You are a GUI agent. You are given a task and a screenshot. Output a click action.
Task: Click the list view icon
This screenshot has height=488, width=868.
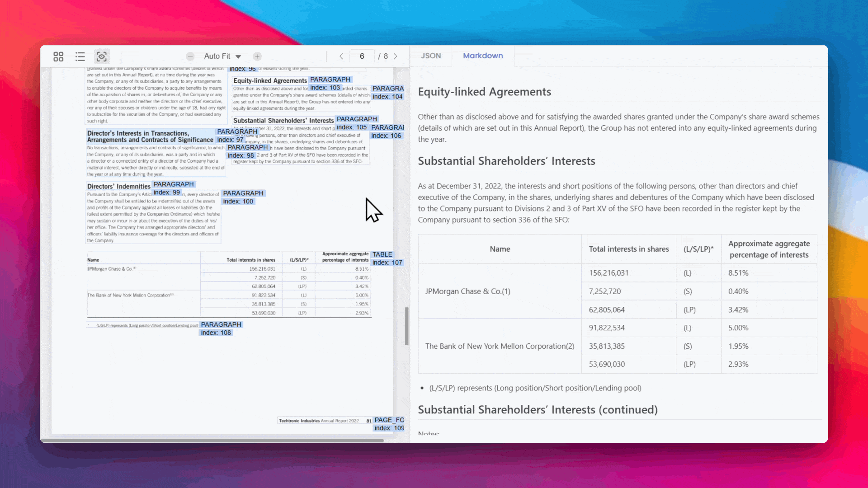coord(80,56)
